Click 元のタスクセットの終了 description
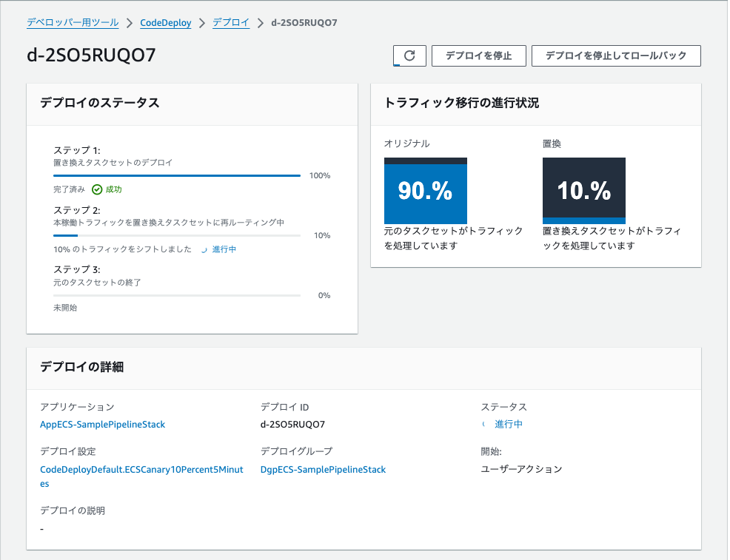 click(x=97, y=283)
